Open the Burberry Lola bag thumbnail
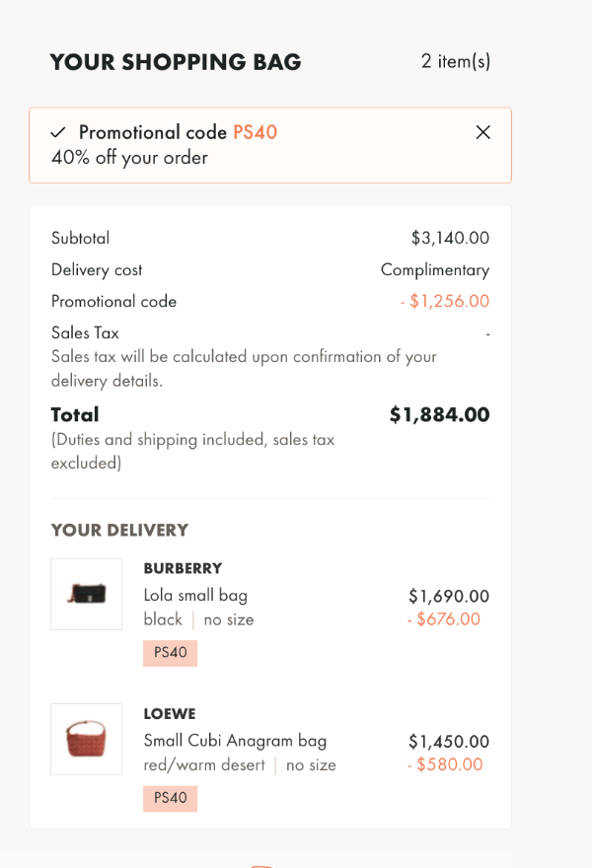Screen dimensions: 592x868 coord(87,594)
